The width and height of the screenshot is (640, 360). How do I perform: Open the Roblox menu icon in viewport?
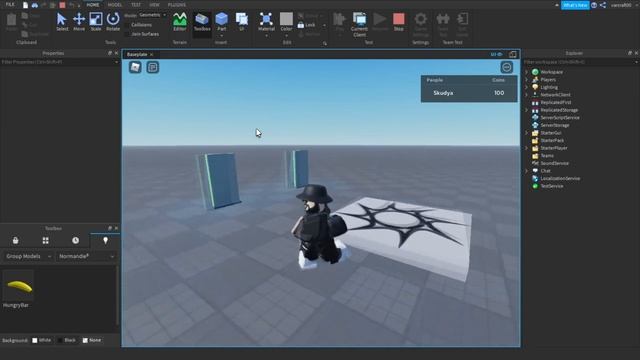coord(135,67)
